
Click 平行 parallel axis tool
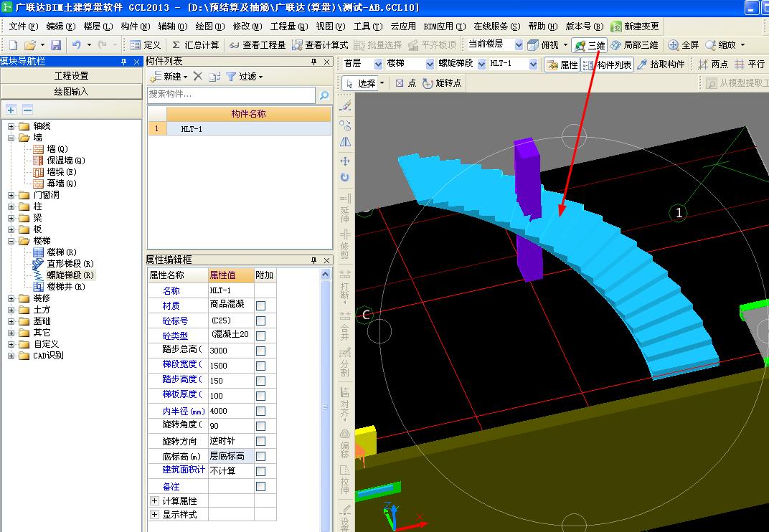[750, 65]
